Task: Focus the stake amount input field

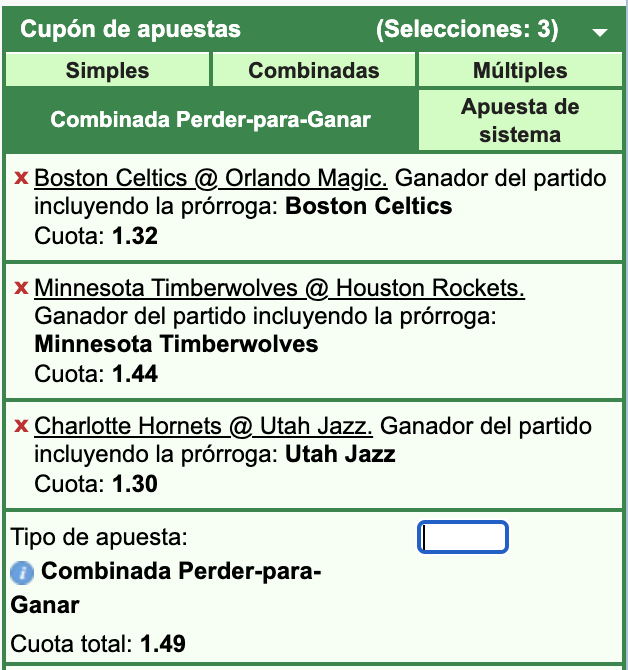Action: point(462,538)
